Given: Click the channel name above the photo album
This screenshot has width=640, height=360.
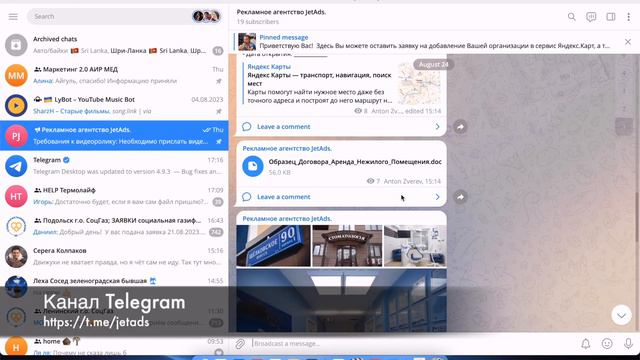Looking at the screenshot, I should 287,219.
